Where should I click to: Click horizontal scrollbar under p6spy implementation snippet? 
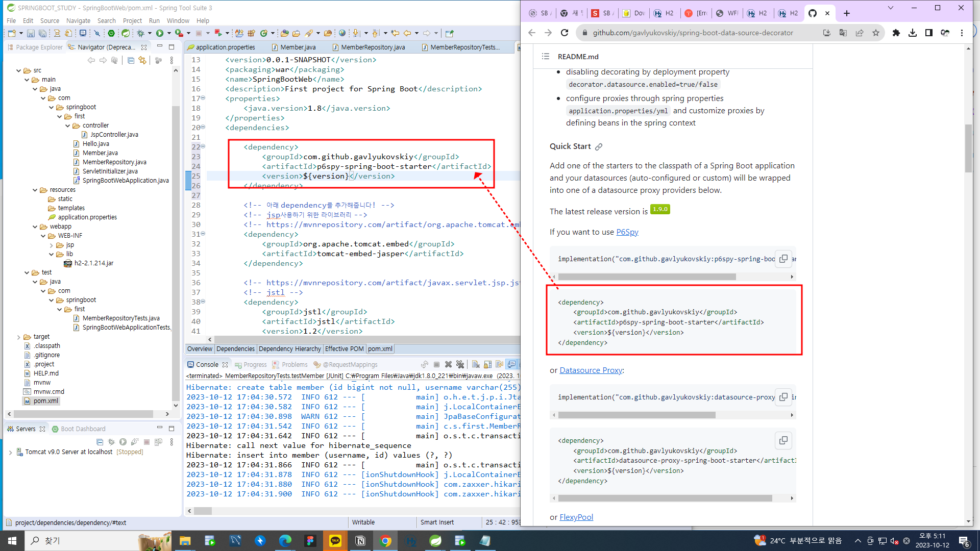(x=647, y=277)
